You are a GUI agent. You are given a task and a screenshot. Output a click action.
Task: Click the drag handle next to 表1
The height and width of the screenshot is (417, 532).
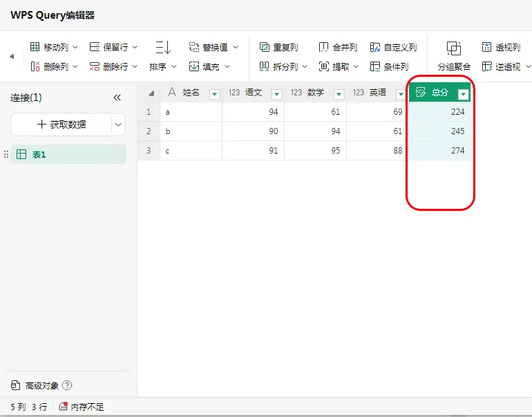pyautogui.click(x=6, y=154)
